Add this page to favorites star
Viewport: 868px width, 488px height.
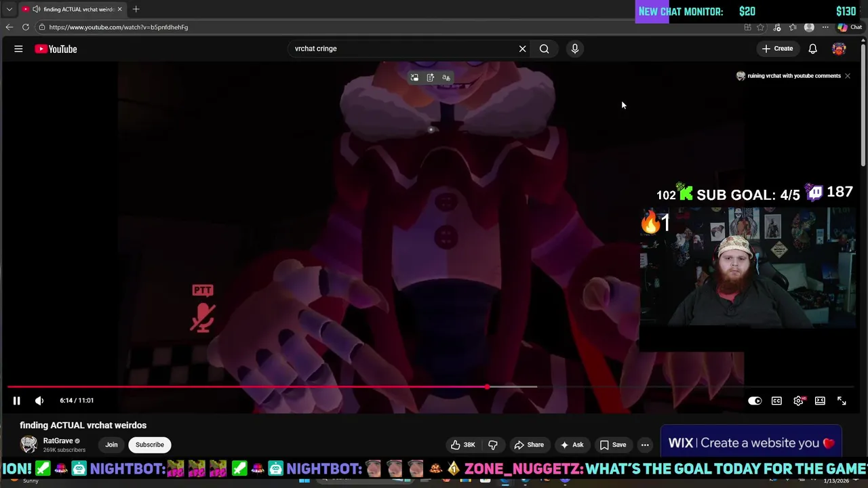coord(760,27)
